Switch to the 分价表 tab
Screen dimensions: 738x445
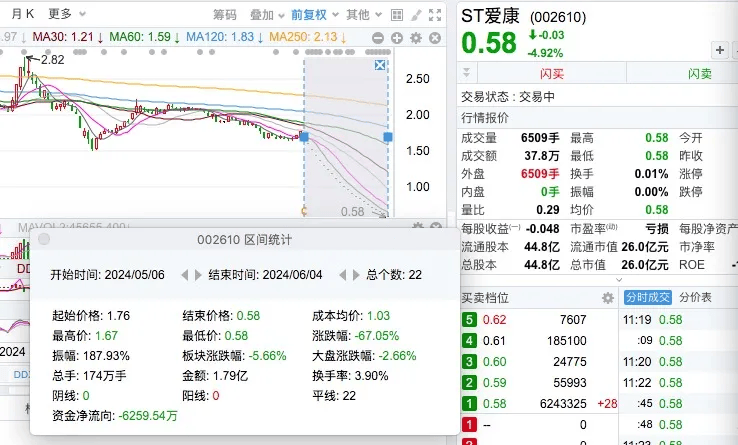coord(695,297)
